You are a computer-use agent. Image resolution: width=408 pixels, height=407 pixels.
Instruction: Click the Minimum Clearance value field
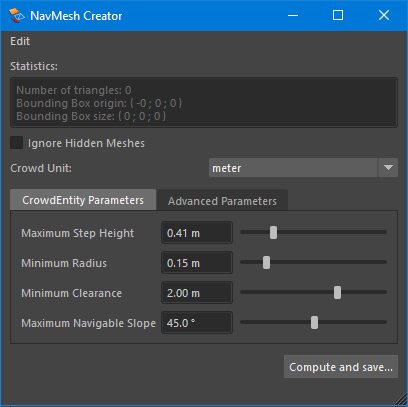197,292
